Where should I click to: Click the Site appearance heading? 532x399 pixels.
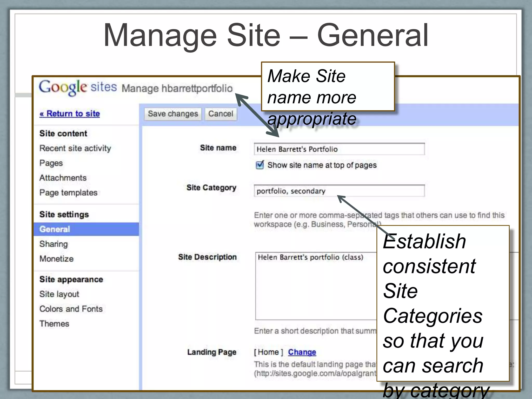click(71, 280)
